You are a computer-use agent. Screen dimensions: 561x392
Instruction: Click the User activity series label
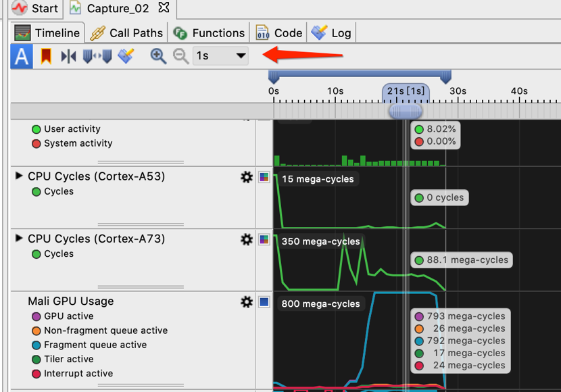click(72, 129)
